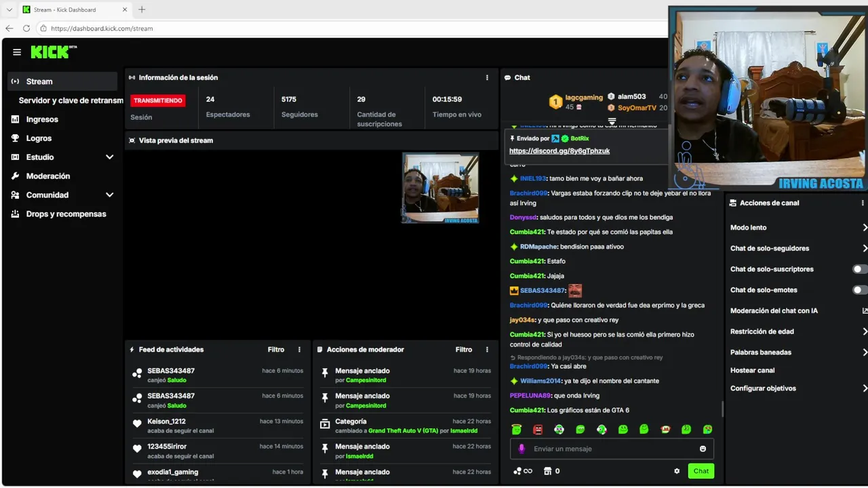This screenshot has height=488, width=868.
Task: Open options menu of Información de la sesión
Action: coord(487,77)
